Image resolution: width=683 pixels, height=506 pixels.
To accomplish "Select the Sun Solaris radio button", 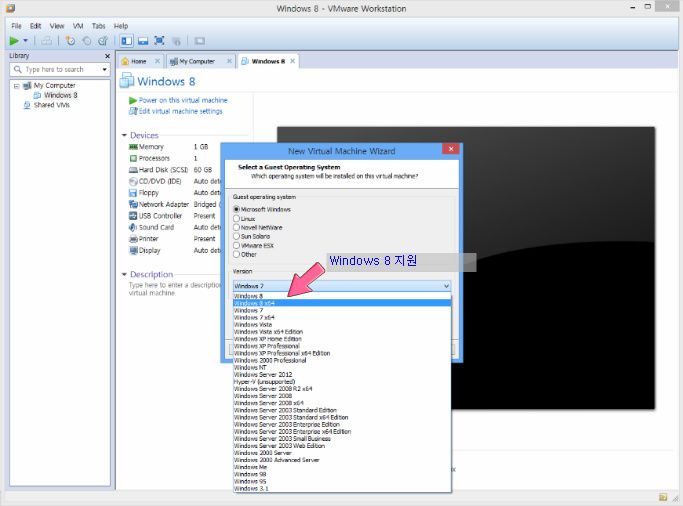I will click(237, 236).
